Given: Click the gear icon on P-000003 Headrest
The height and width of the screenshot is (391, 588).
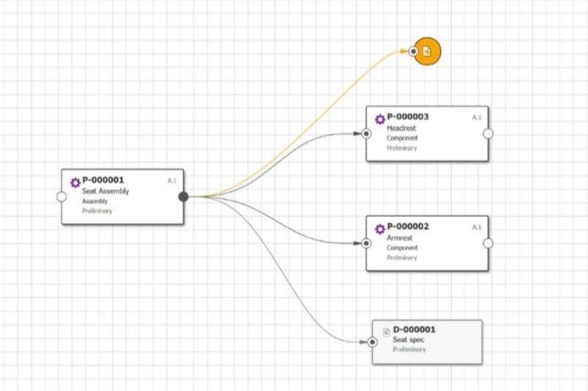Looking at the screenshot, I should pos(379,119).
